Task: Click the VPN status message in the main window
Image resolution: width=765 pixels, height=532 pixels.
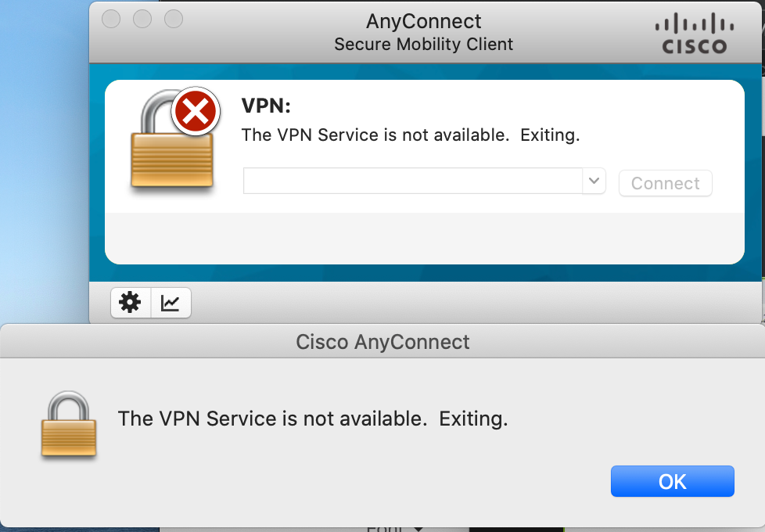Action: [411, 135]
